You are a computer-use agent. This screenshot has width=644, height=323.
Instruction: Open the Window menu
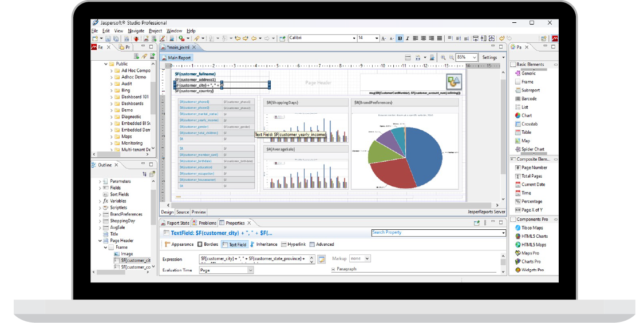[174, 31]
